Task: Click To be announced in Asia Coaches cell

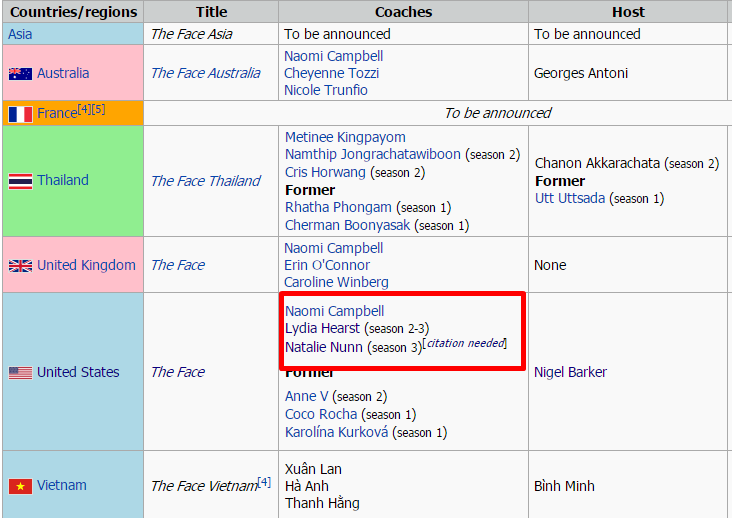Action: 337,34
